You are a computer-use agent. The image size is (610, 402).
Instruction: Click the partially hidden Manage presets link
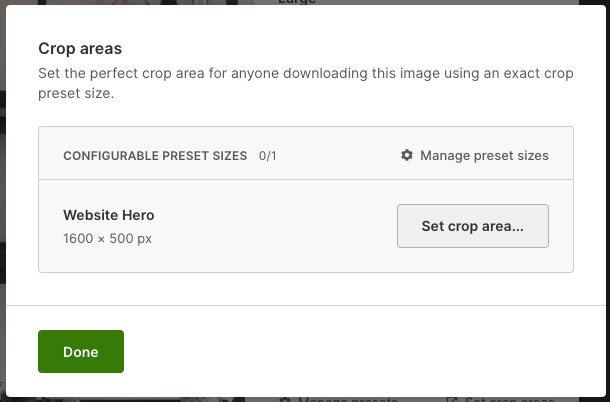pos(347,400)
